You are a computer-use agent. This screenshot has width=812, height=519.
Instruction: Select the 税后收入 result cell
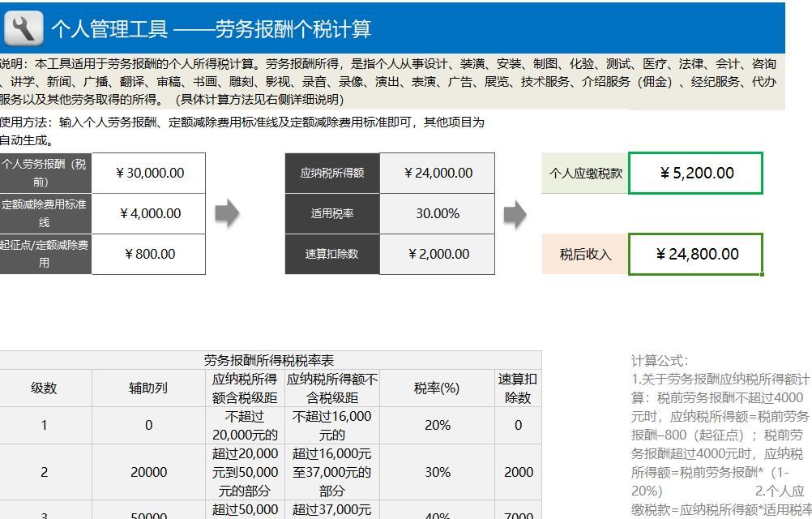694,254
